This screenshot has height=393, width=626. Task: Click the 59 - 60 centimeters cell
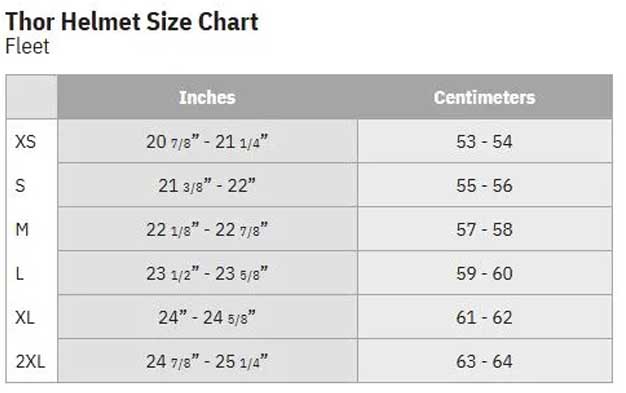pos(485,273)
